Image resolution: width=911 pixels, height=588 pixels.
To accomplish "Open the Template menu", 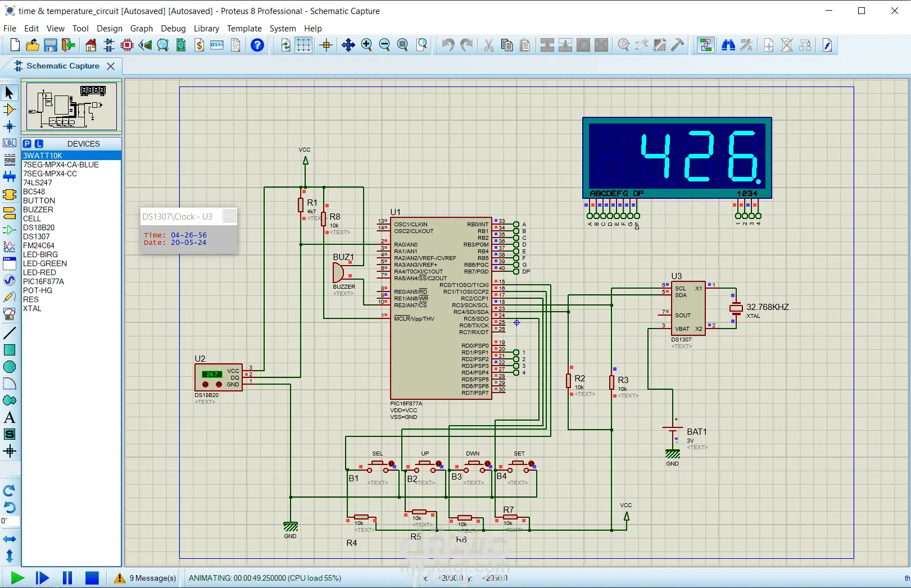I will click(244, 29).
